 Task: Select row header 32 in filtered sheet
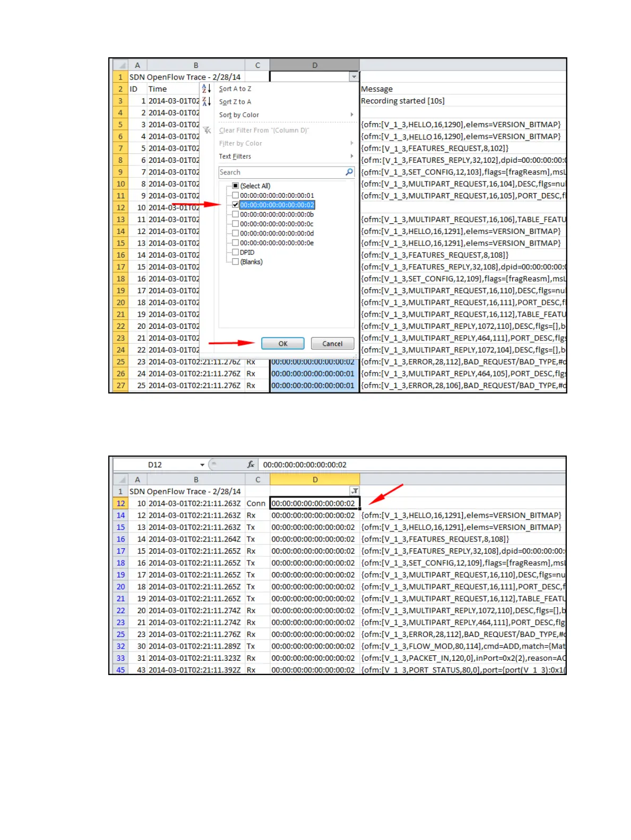[121, 646]
